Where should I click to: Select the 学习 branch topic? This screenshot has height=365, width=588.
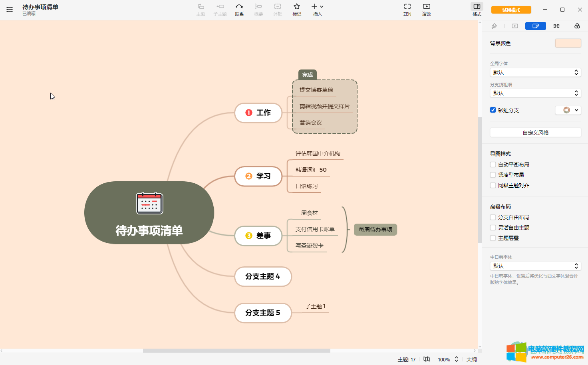[x=258, y=177]
